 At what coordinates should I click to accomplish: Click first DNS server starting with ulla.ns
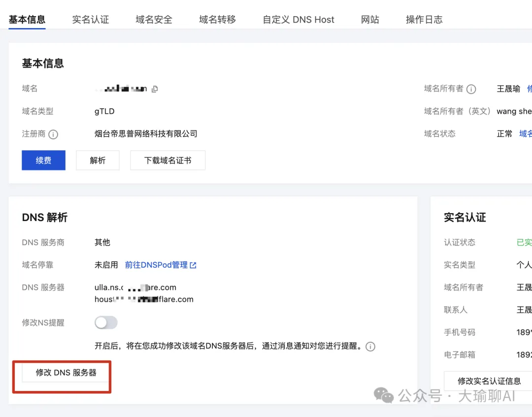click(135, 288)
